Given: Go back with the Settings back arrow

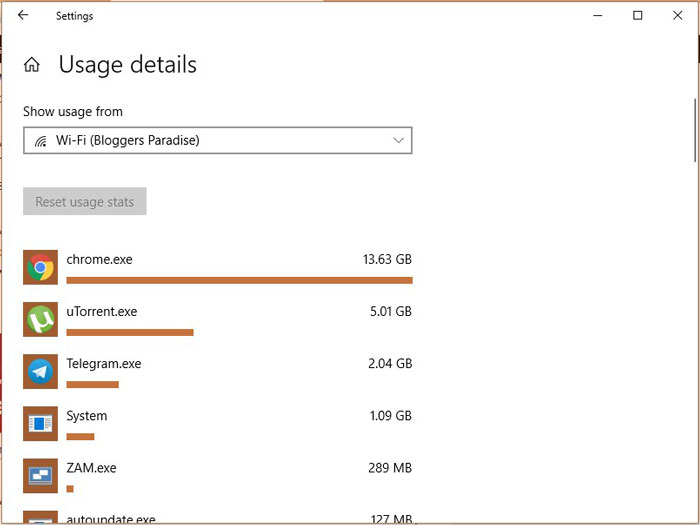Looking at the screenshot, I should point(23,15).
